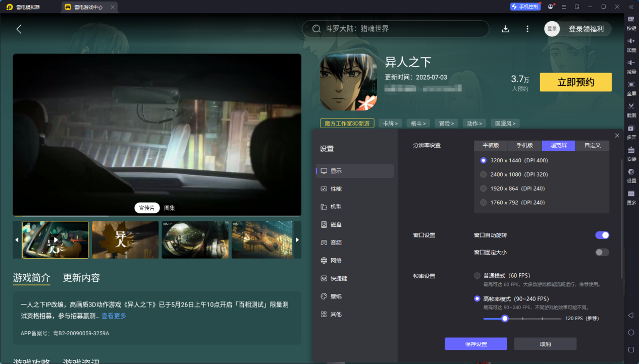
Task: Toggle the 窗口自动旋转 switch
Action: click(602, 235)
